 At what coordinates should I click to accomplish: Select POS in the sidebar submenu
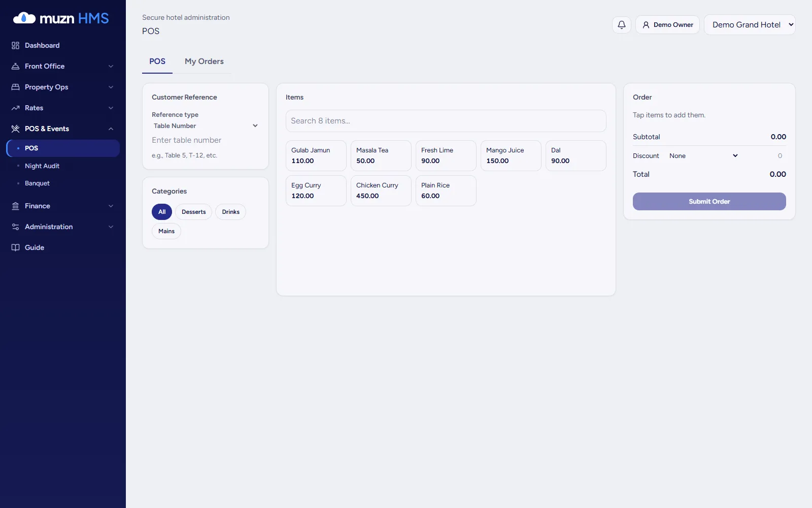coord(63,148)
